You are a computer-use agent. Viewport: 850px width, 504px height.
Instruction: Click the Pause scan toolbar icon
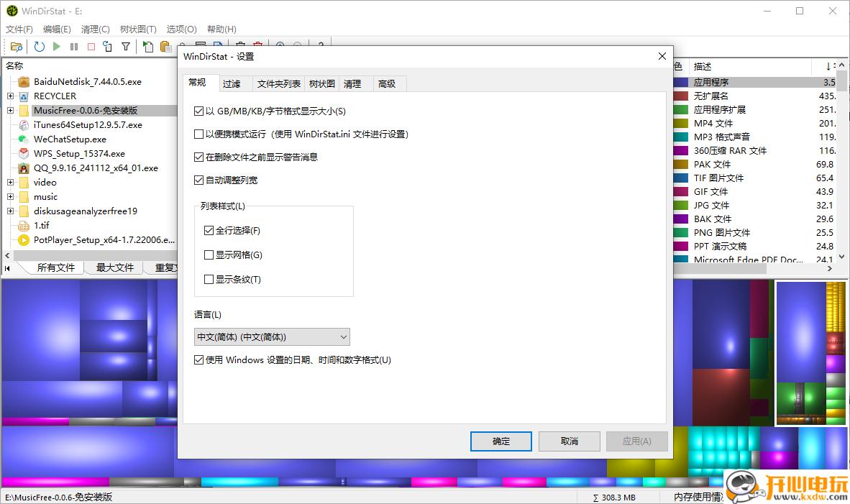coord(74,46)
